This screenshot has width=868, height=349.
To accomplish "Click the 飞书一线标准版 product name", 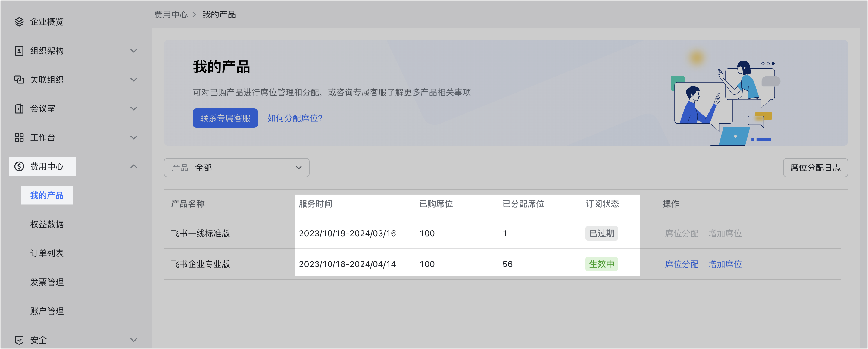I will click(x=201, y=233).
